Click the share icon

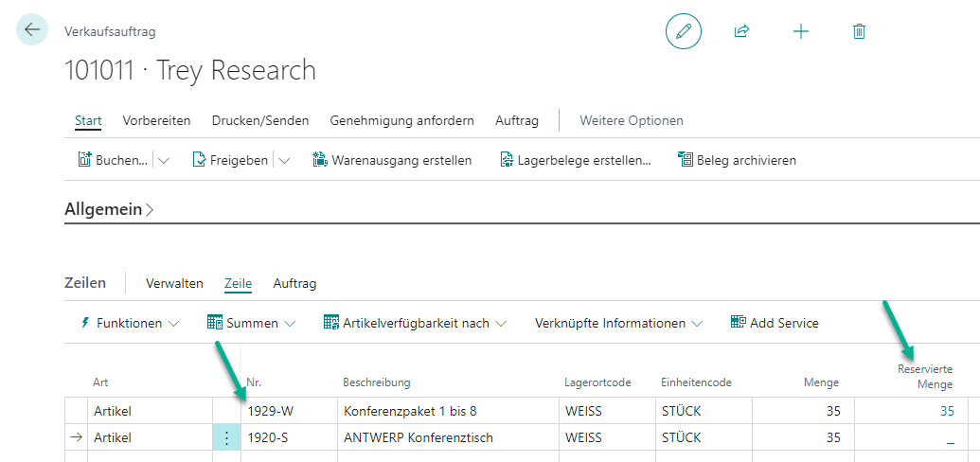(741, 31)
